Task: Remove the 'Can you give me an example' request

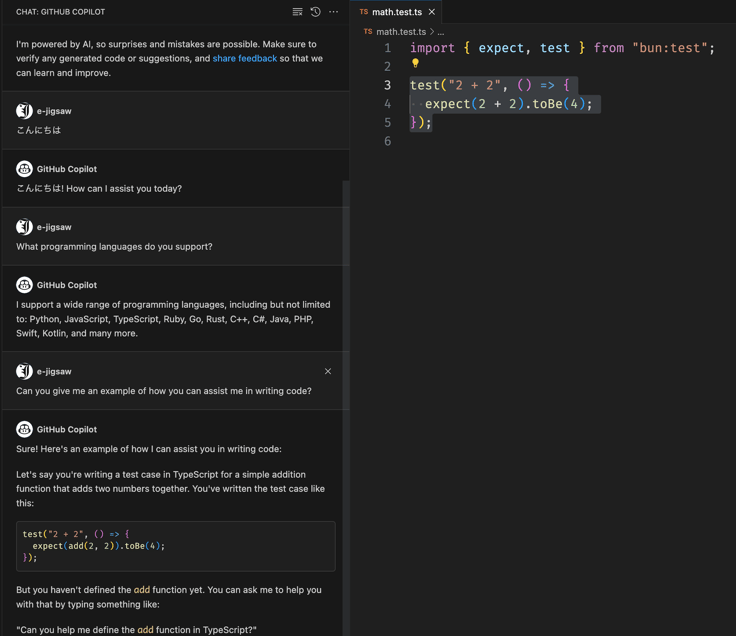Action: (x=328, y=371)
